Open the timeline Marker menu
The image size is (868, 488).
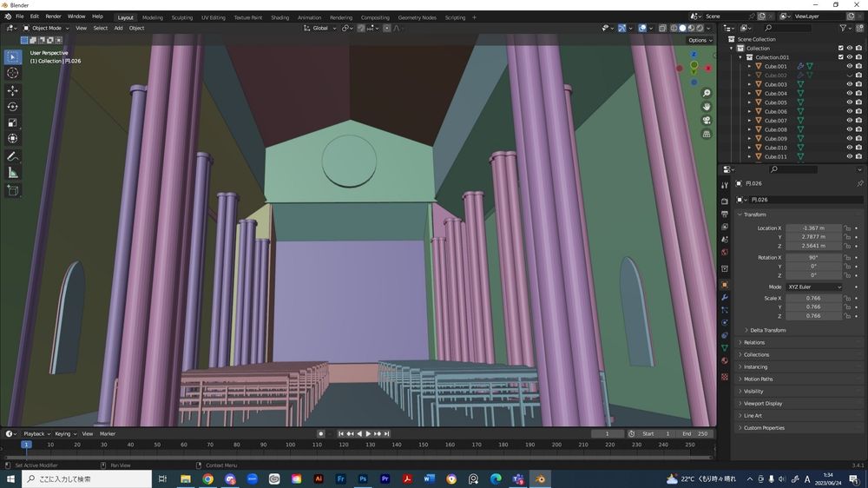pos(108,433)
